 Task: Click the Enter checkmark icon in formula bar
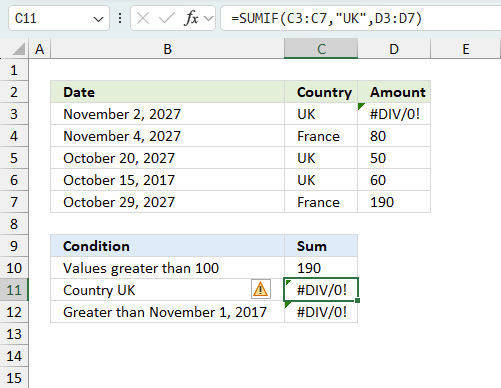point(167,18)
